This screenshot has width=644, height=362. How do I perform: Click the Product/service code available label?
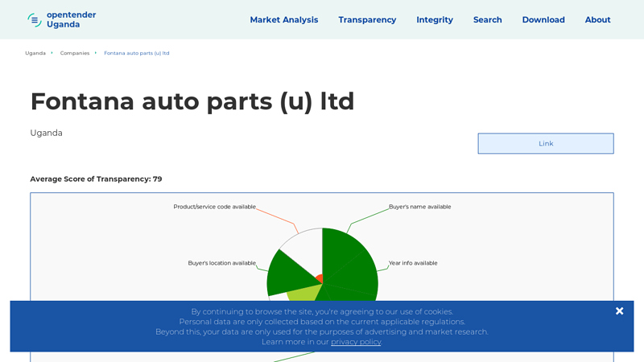pyautogui.click(x=214, y=207)
